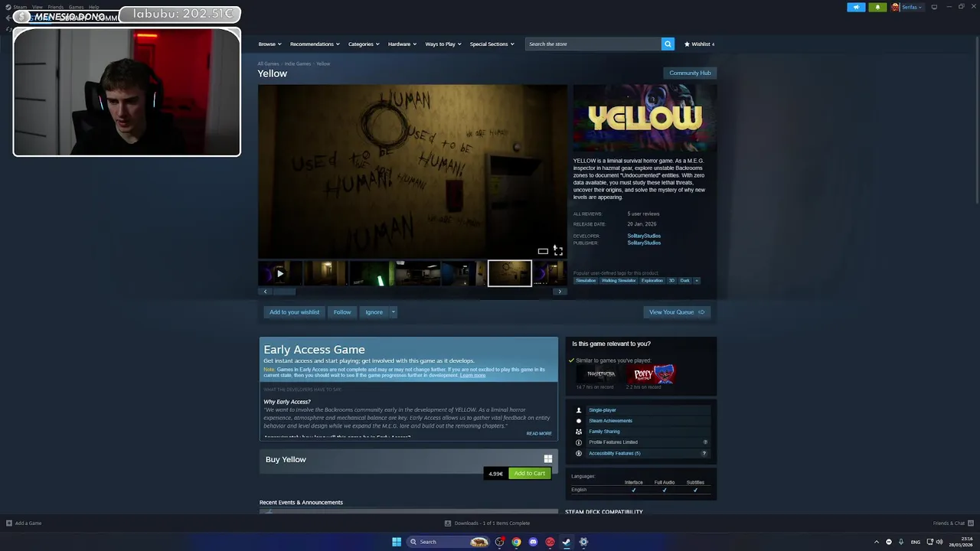
Task: Add Yellow to cart
Action: 530,473
